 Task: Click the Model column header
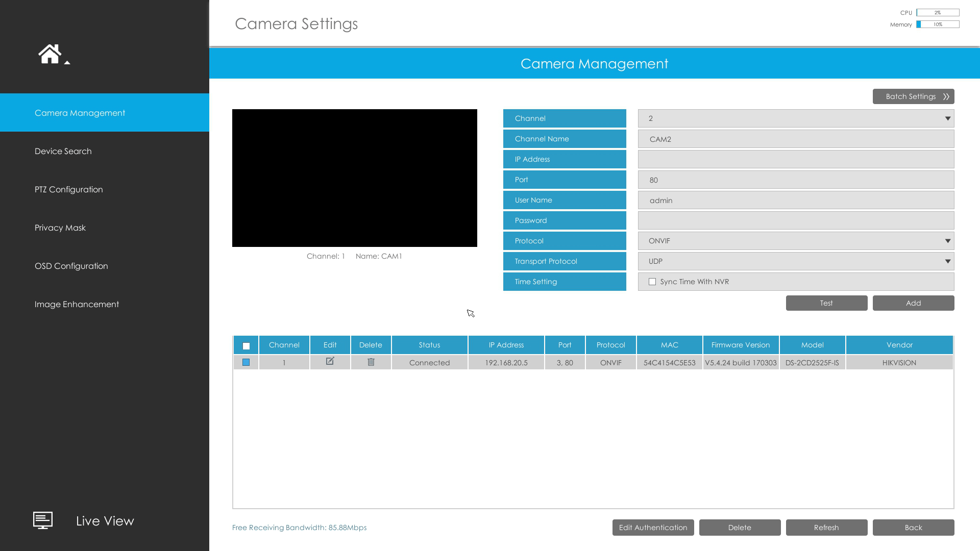[812, 345]
